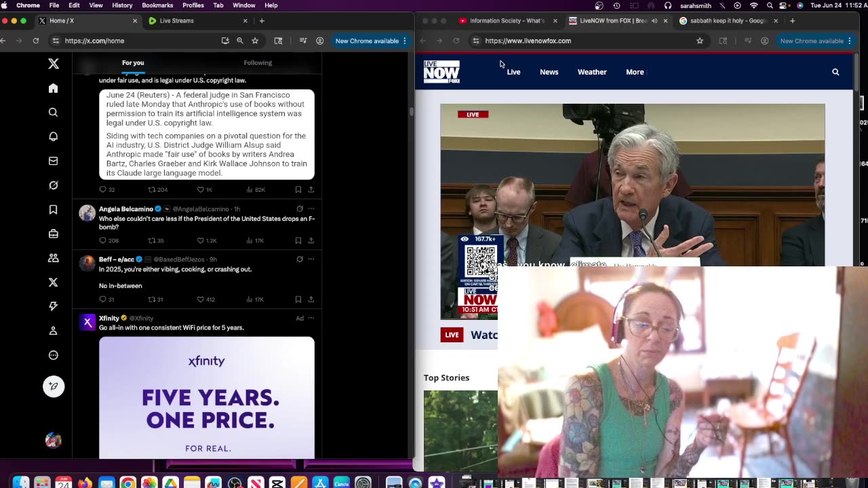
Task: Open Verified Orgs lightning icon
Action: [x=54, y=306]
